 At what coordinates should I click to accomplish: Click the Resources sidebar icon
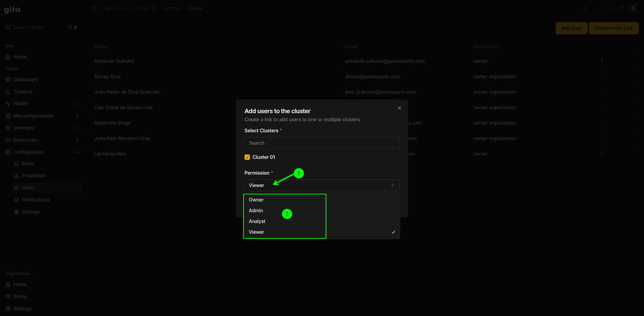[x=8, y=140]
